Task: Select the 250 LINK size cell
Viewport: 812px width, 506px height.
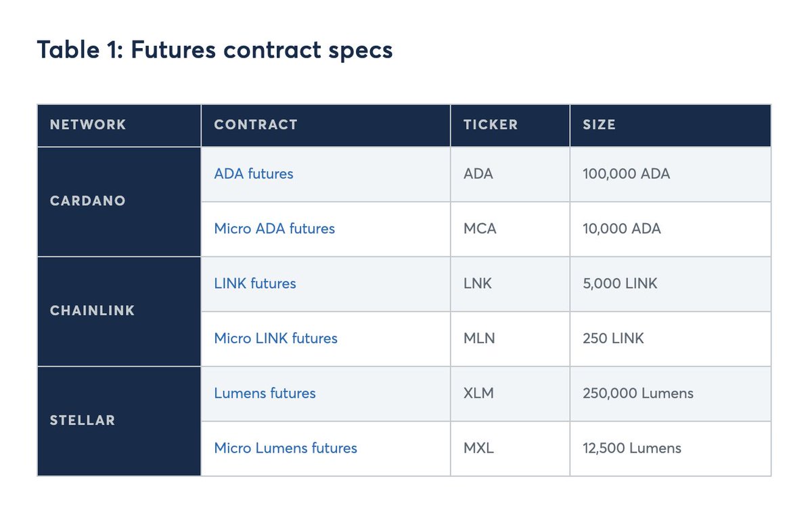Action: coord(613,338)
